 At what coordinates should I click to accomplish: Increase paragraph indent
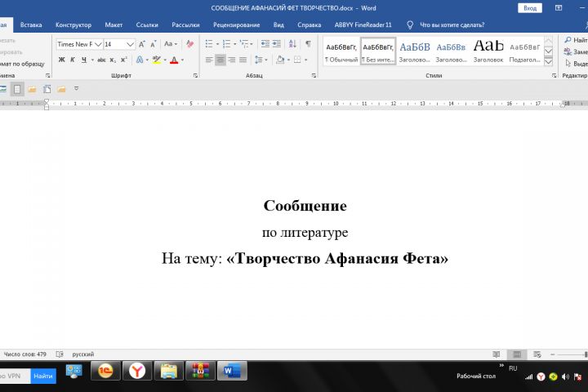pos(278,44)
